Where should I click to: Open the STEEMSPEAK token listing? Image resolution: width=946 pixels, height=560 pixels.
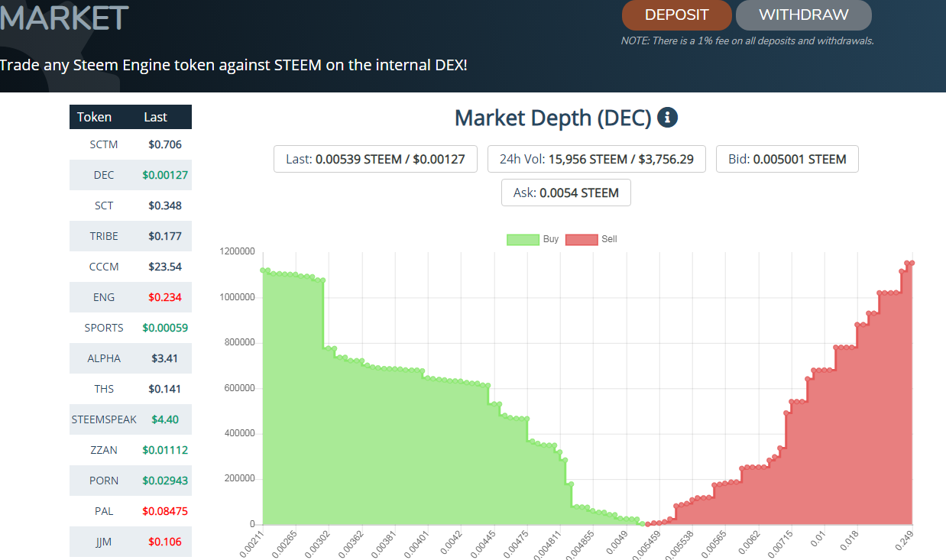130,419
